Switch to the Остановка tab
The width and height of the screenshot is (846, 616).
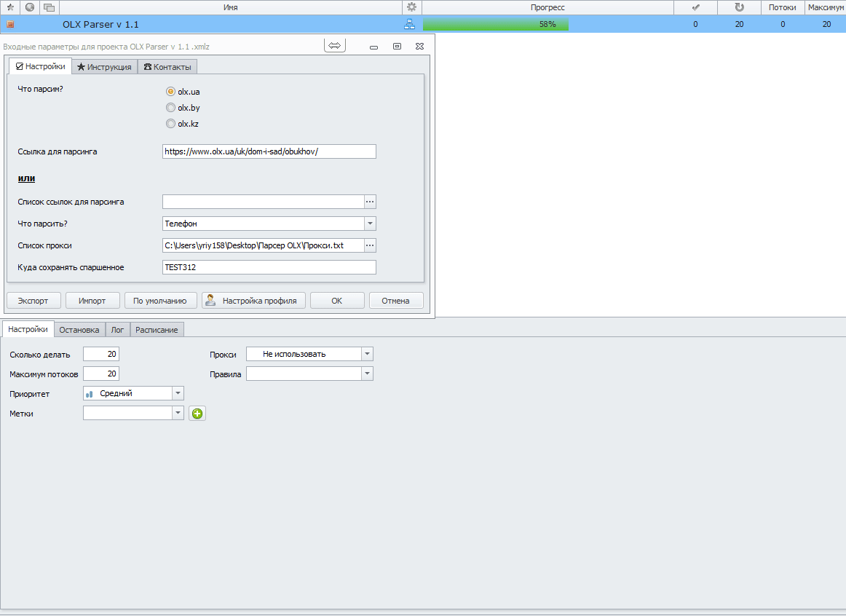click(x=79, y=330)
